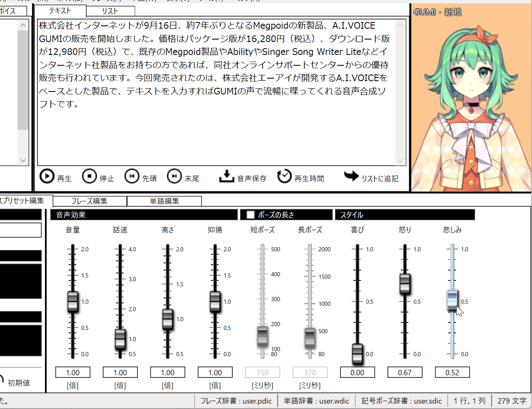Screen dimensions: 532x409
Task: Click the 長ポーズ field showing 370
Action: (310, 372)
